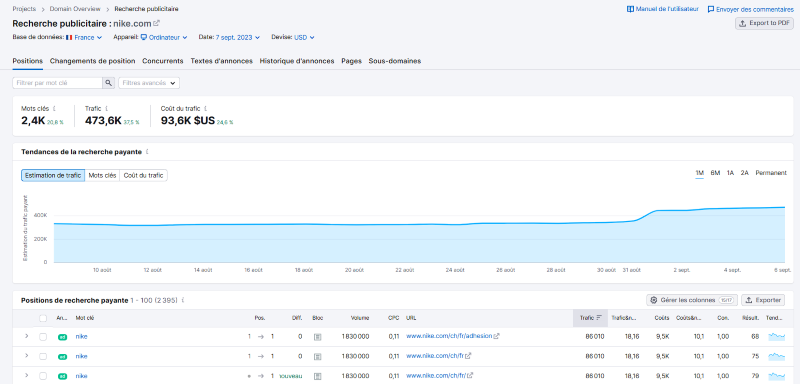Screen dimensions: 800x384
Task: Click the ad badge in the adhesion URL row
Action: [62, 337]
